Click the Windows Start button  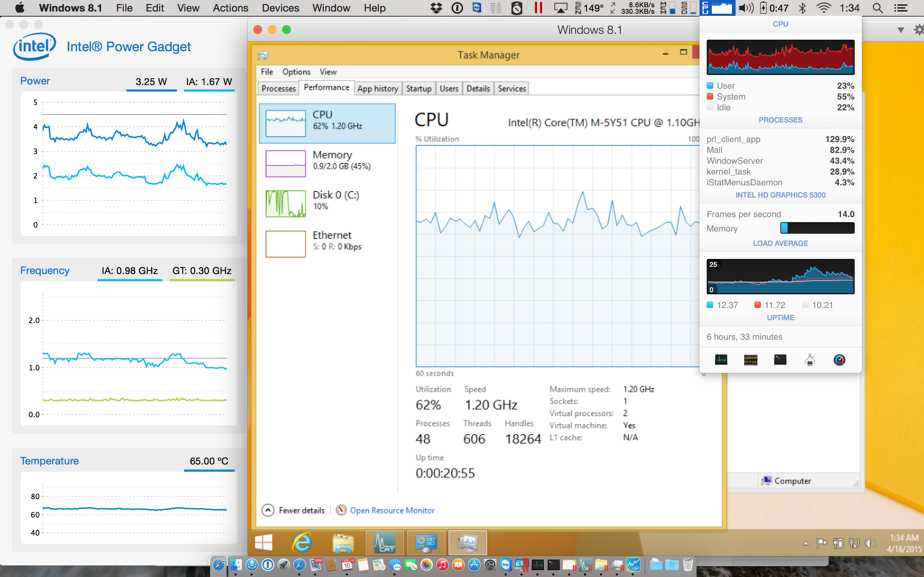coord(263,542)
